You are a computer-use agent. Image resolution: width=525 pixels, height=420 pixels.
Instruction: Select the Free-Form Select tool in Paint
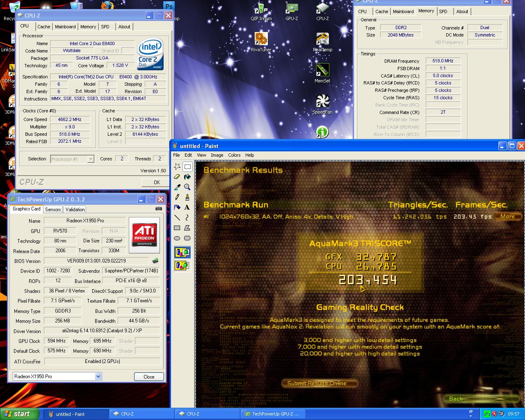(x=177, y=167)
